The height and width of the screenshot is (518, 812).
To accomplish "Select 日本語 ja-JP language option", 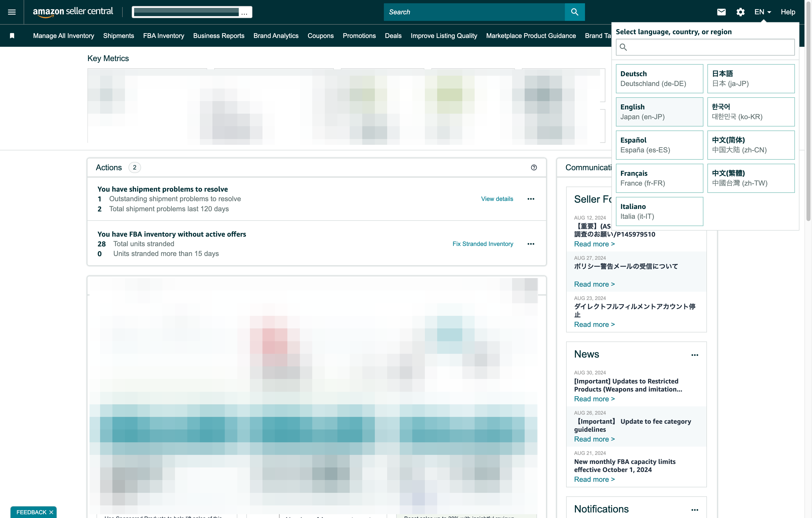I will 751,78.
